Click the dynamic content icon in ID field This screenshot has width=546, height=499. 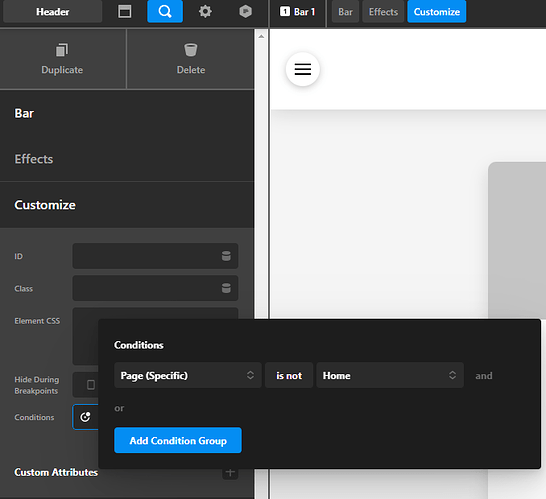point(226,256)
